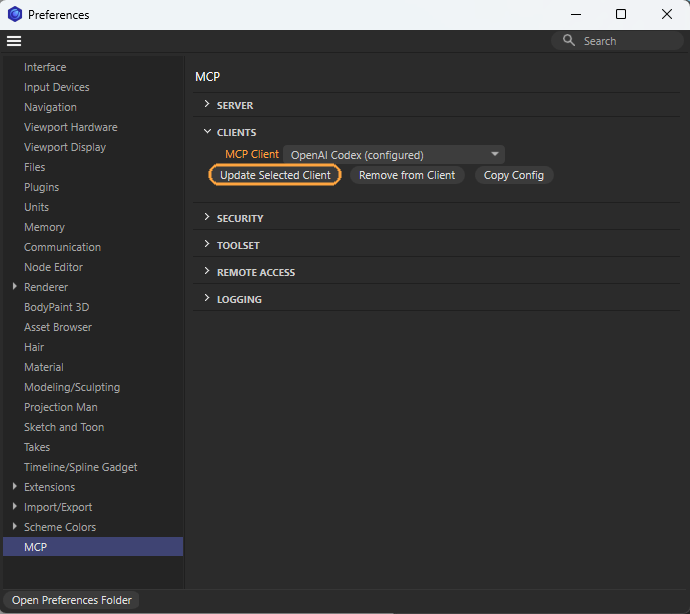690x614 pixels.
Task: Open Asset Browser preferences
Action: click(x=58, y=327)
